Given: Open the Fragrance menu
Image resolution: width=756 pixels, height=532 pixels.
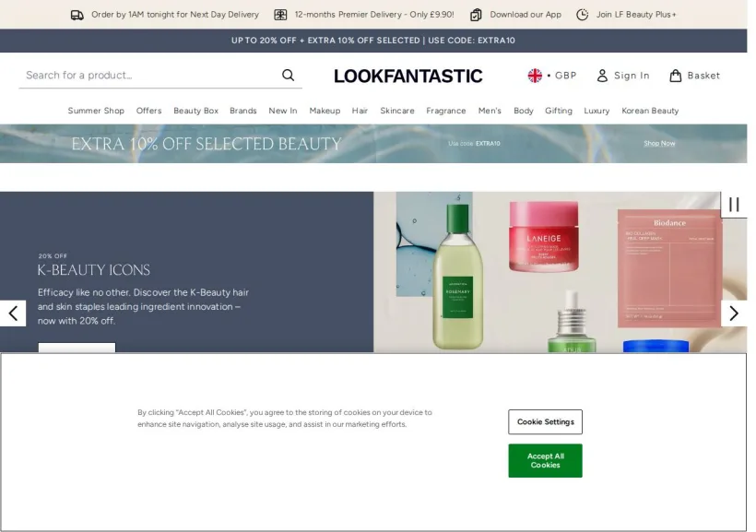Looking at the screenshot, I should [x=446, y=111].
